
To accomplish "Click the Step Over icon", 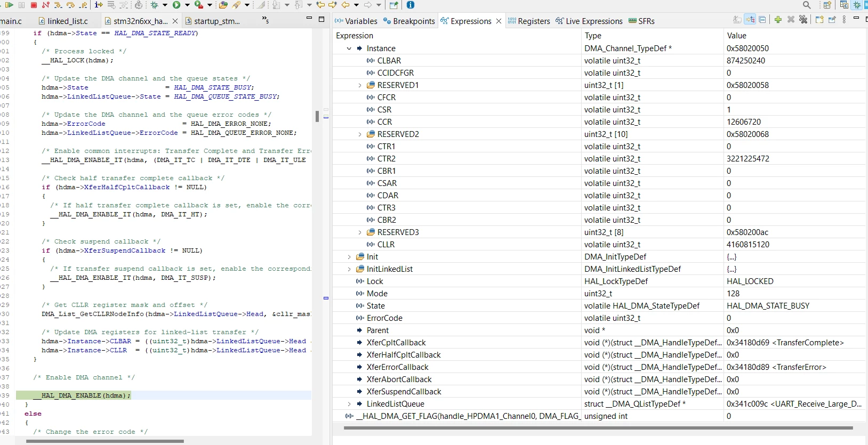I will [70, 5].
